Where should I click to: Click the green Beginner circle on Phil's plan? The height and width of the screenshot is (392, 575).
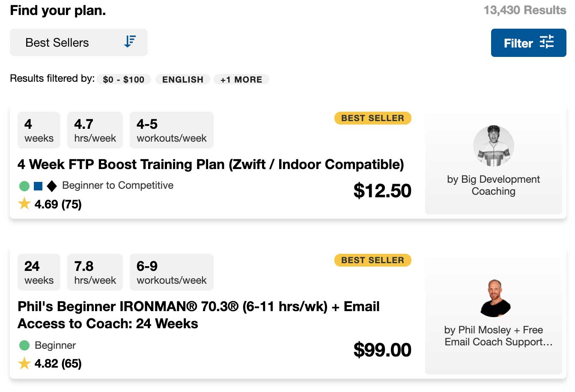(24, 345)
